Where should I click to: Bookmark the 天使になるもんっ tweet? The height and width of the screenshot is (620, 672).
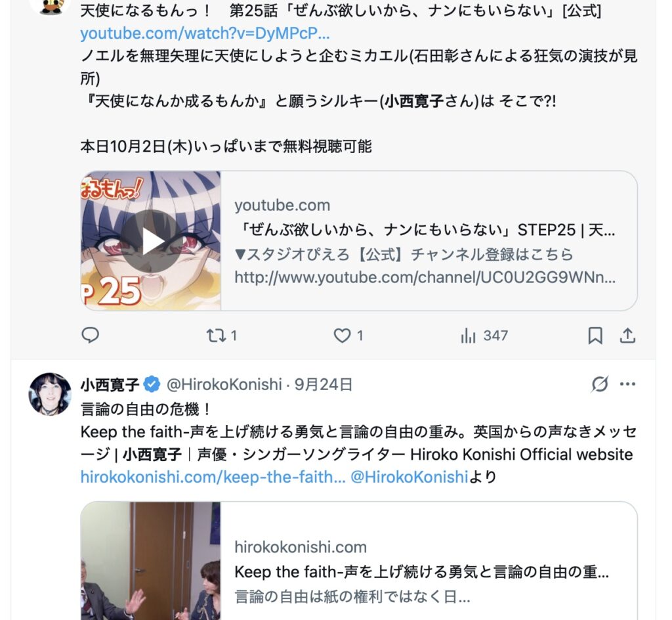pos(595,336)
